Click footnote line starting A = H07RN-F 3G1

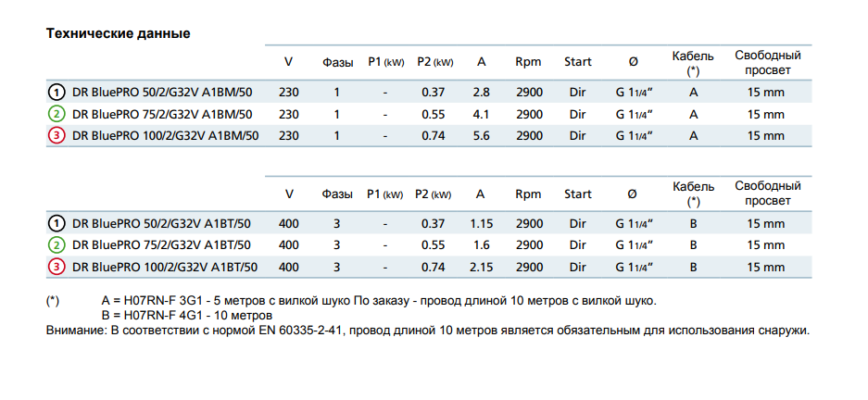coord(378,301)
